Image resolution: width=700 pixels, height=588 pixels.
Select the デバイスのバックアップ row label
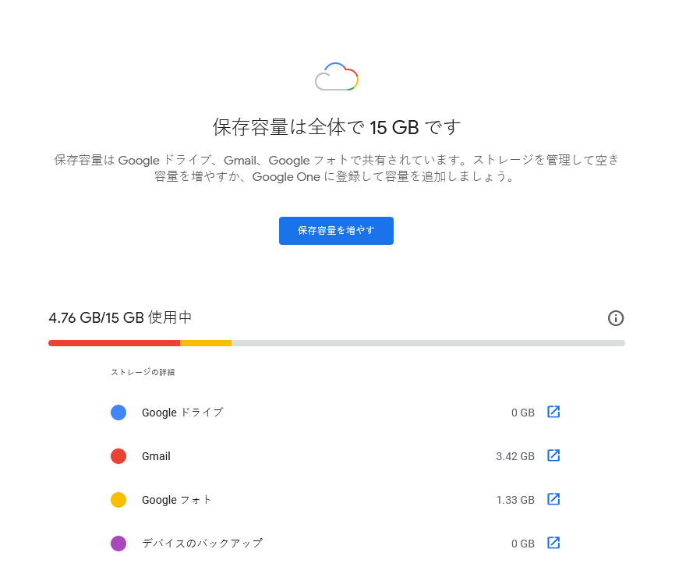point(202,544)
